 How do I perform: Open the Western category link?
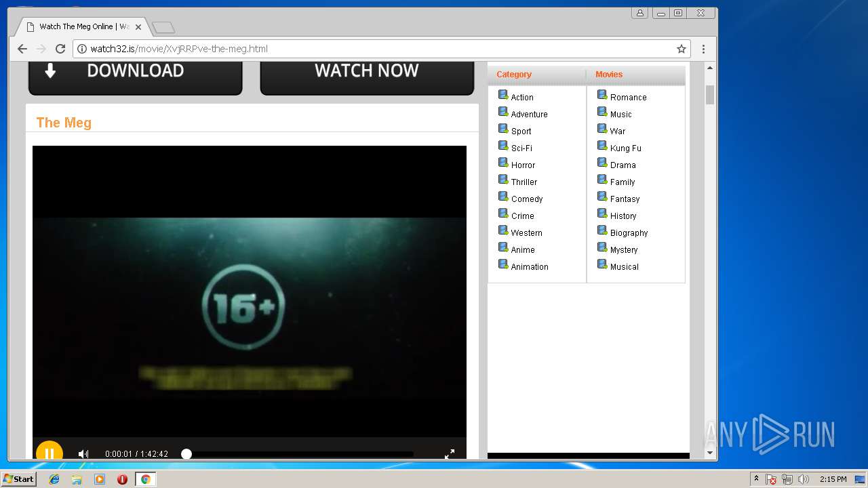(x=526, y=232)
